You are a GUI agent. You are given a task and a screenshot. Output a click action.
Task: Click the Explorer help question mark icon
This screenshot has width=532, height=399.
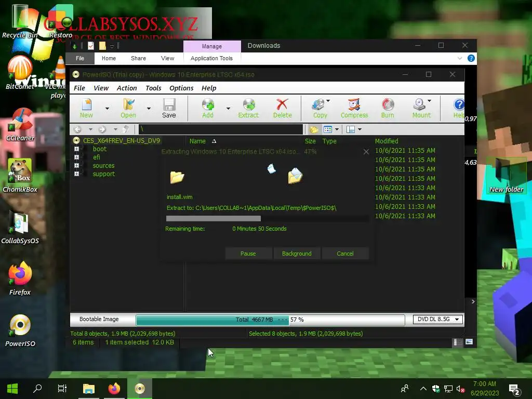471,58
